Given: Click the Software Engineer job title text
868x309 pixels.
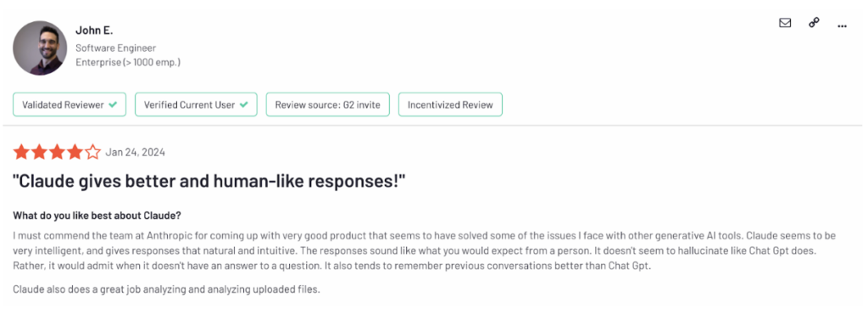Looking at the screenshot, I should 115,48.
